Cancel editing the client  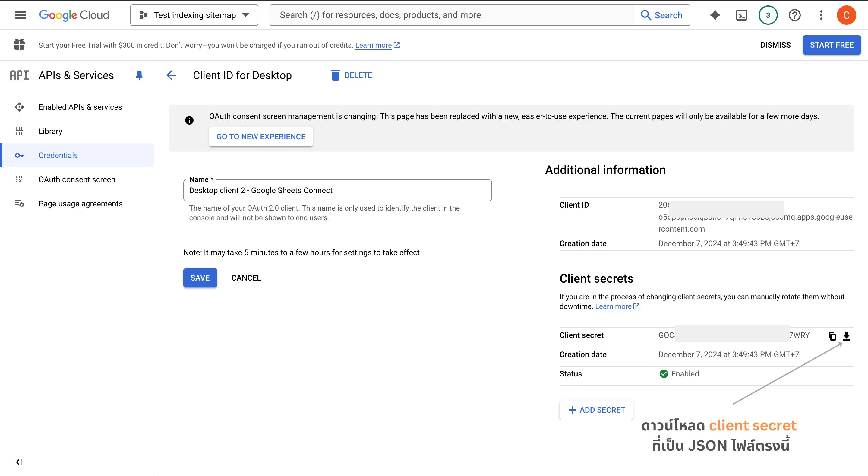pos(246,278)
